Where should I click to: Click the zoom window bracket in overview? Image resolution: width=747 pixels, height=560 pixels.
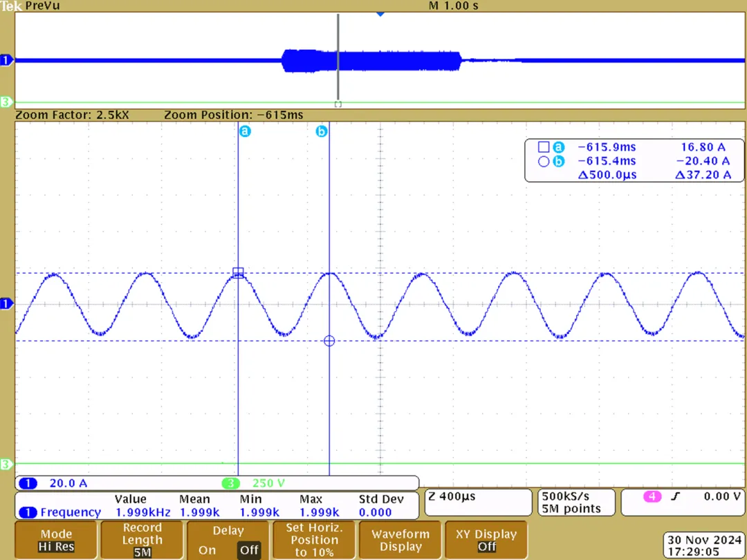tap(338, 104)
